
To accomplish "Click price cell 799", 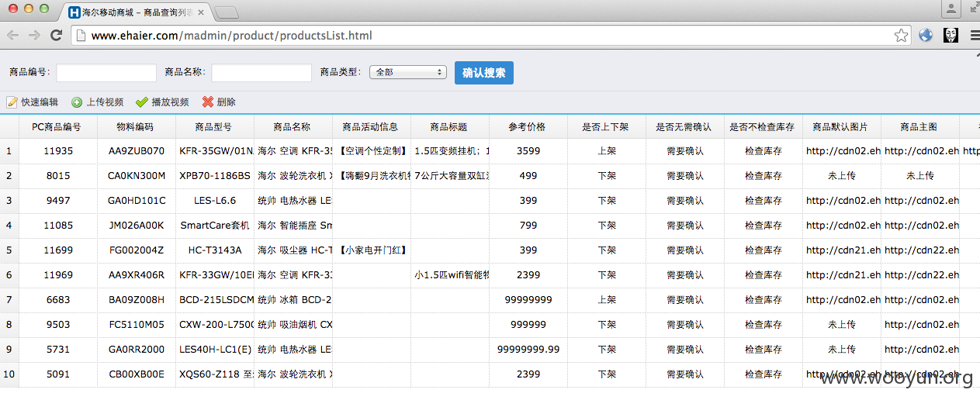I will [528, 226].
